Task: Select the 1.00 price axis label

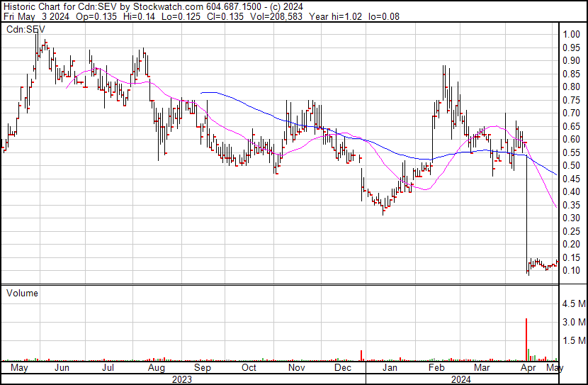Action: (572, 34)
